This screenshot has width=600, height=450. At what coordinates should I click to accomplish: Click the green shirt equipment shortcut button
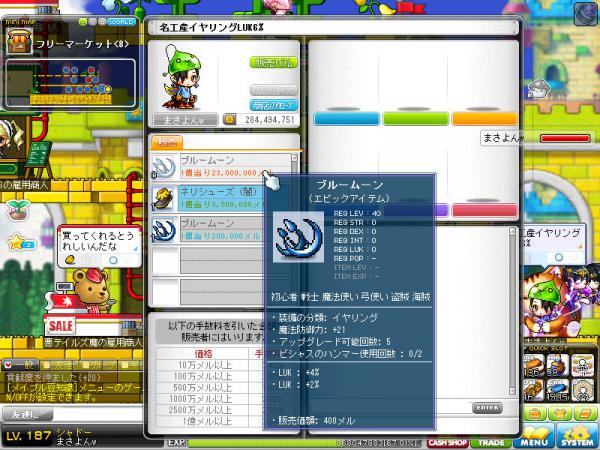(560, 413)
